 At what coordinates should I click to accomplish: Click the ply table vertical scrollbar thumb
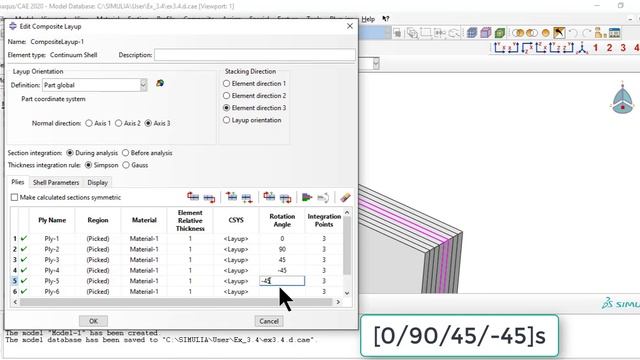347,246
